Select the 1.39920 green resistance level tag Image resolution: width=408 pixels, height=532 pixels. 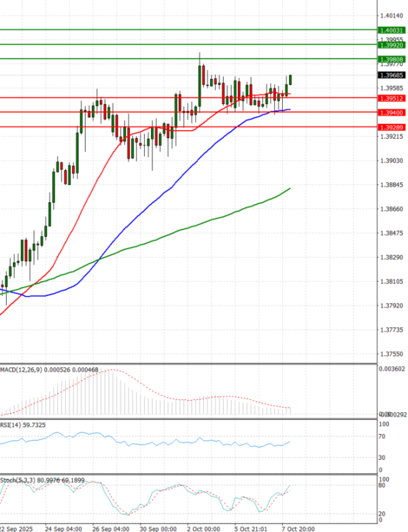pos(392,45)
